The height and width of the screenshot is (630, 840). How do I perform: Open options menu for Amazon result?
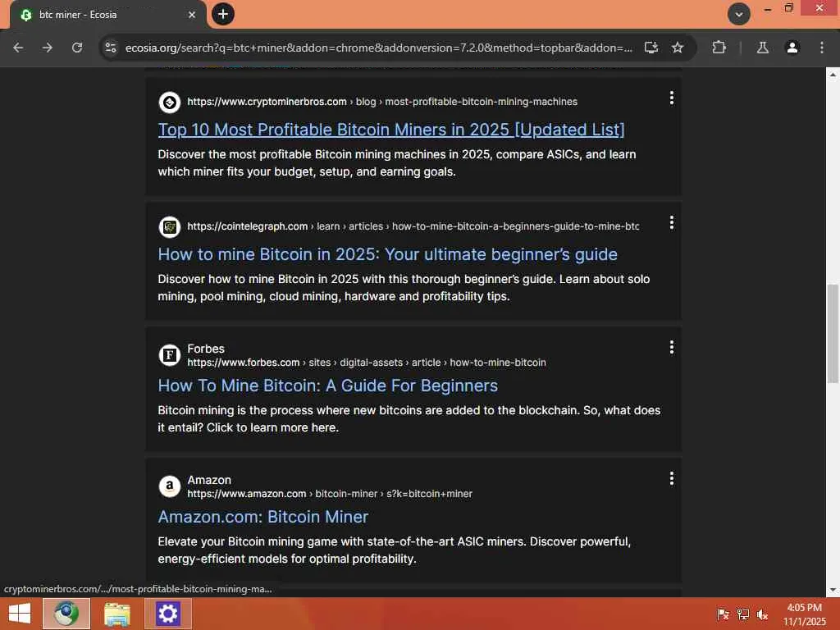(671, 479)
